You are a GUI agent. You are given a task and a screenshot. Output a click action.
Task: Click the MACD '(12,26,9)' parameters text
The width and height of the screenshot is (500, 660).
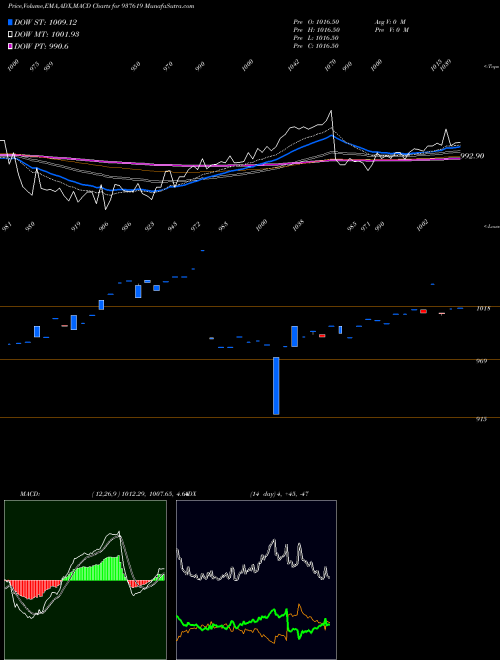[105, 494]
